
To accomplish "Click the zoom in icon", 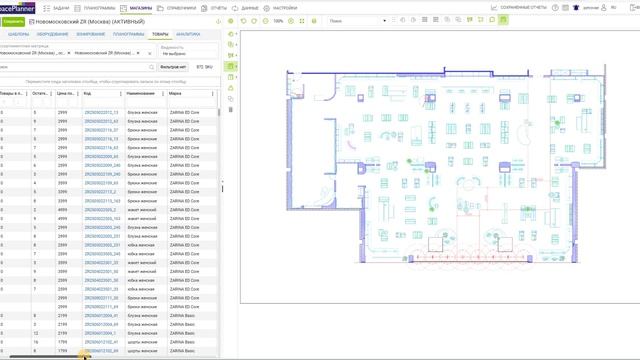I will pos(291,21).
